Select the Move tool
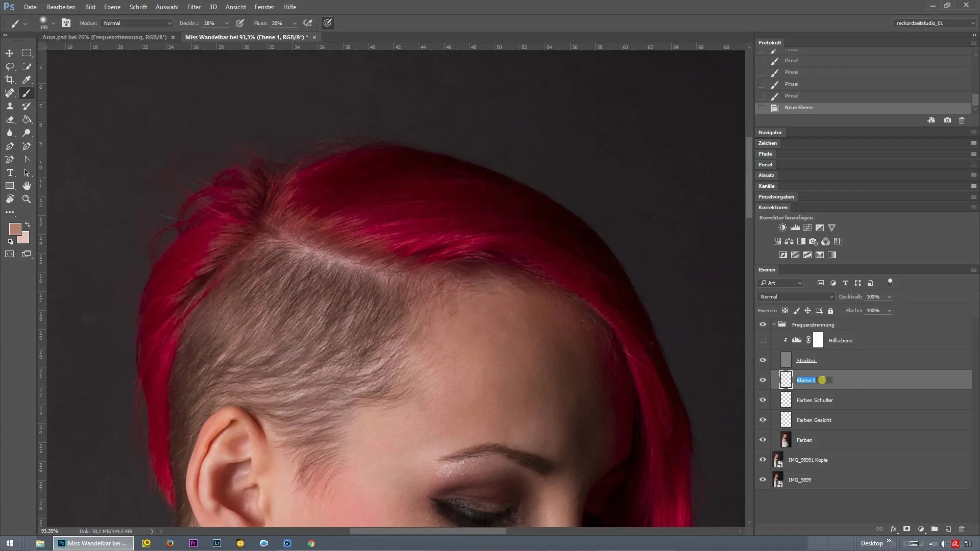Screen dimensions: 980x551 [10, 53]
